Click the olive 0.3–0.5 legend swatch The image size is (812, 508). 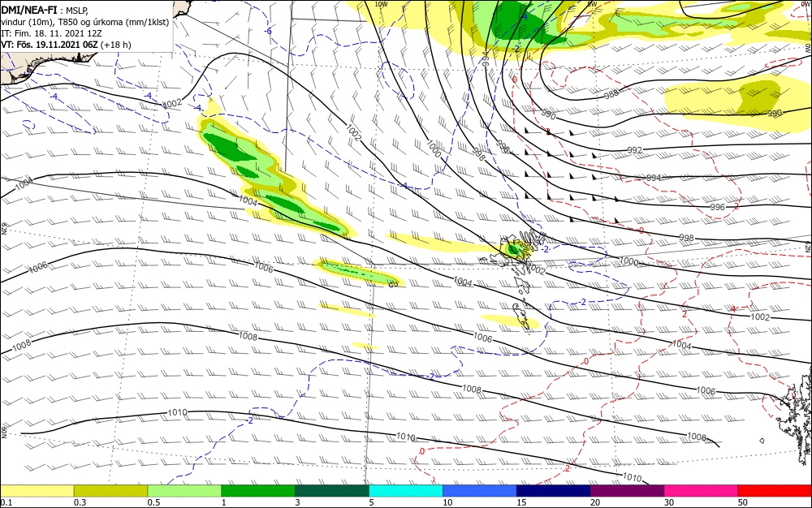click(110, 491)
